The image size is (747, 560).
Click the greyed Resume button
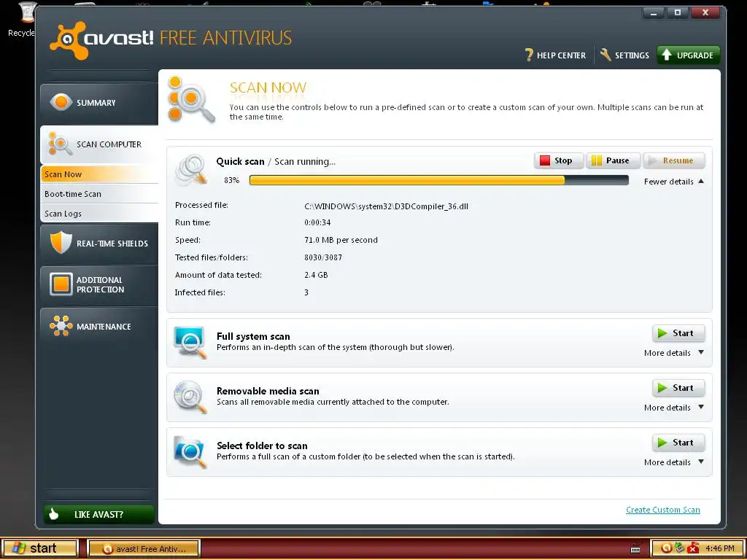pyautogui.click(x=673, y=161)
